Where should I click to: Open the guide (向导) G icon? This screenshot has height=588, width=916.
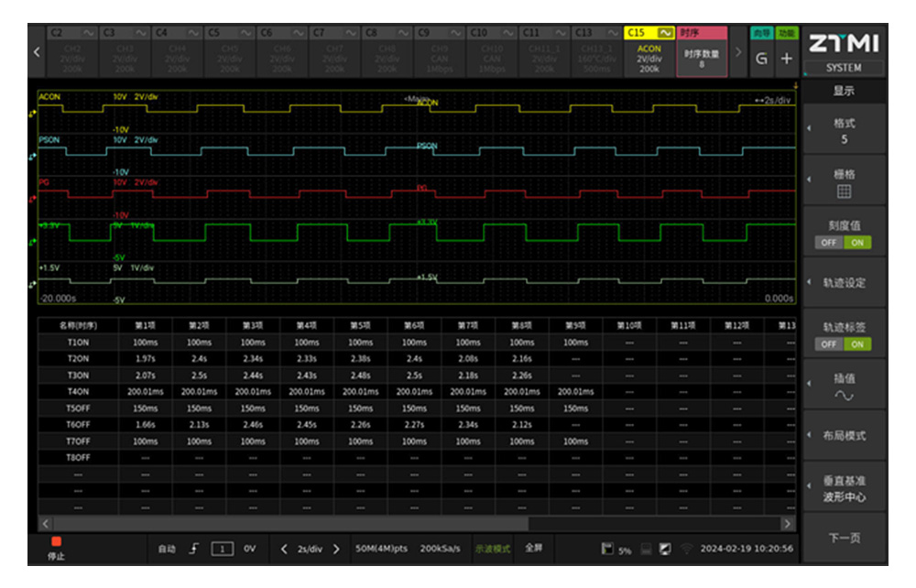pos(761,58)
